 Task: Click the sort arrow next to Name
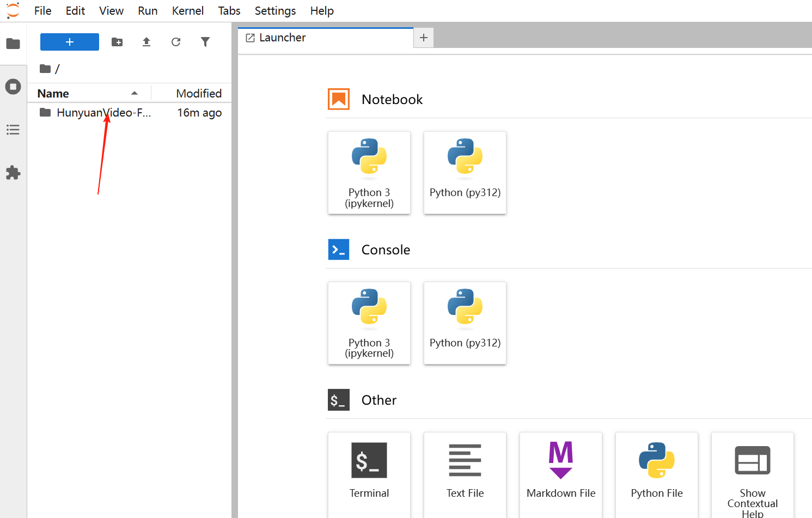[135, 93]
